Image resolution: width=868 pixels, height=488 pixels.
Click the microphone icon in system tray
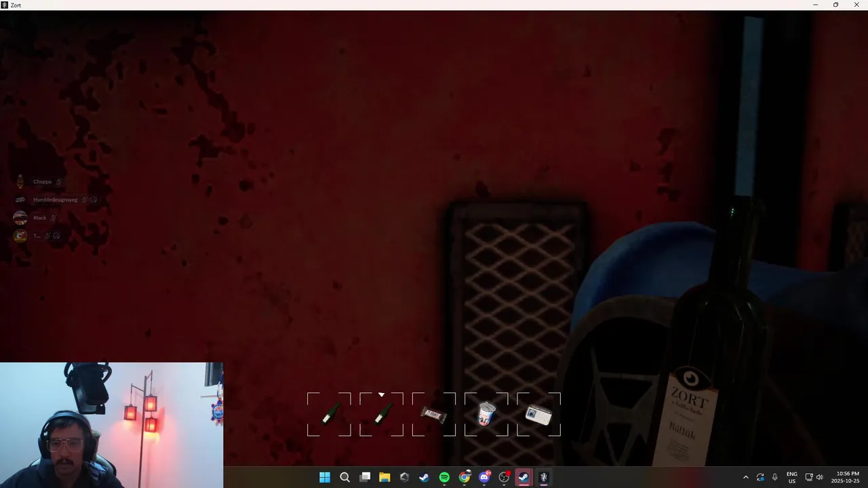pos(774,477)
